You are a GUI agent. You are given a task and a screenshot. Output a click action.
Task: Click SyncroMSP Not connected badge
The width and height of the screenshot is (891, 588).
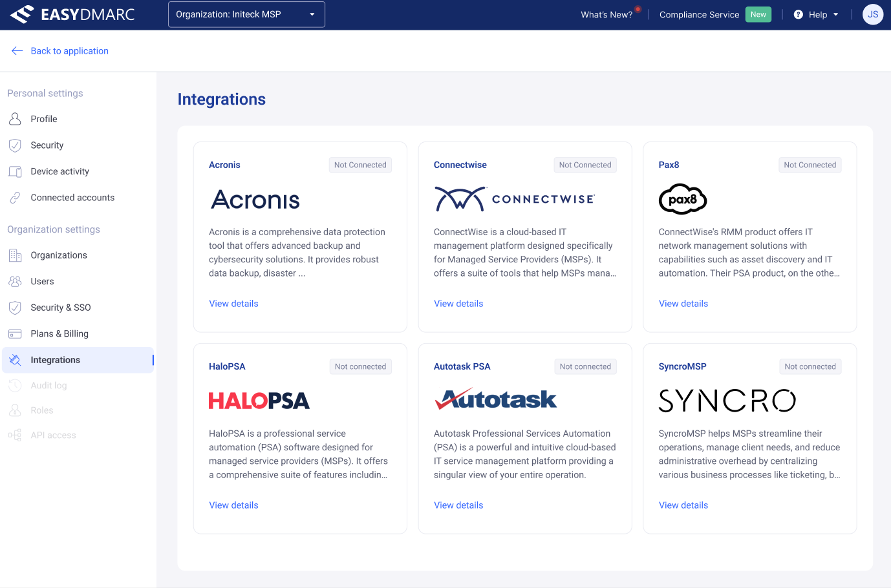pyautogui.click(x=810, y=366)
